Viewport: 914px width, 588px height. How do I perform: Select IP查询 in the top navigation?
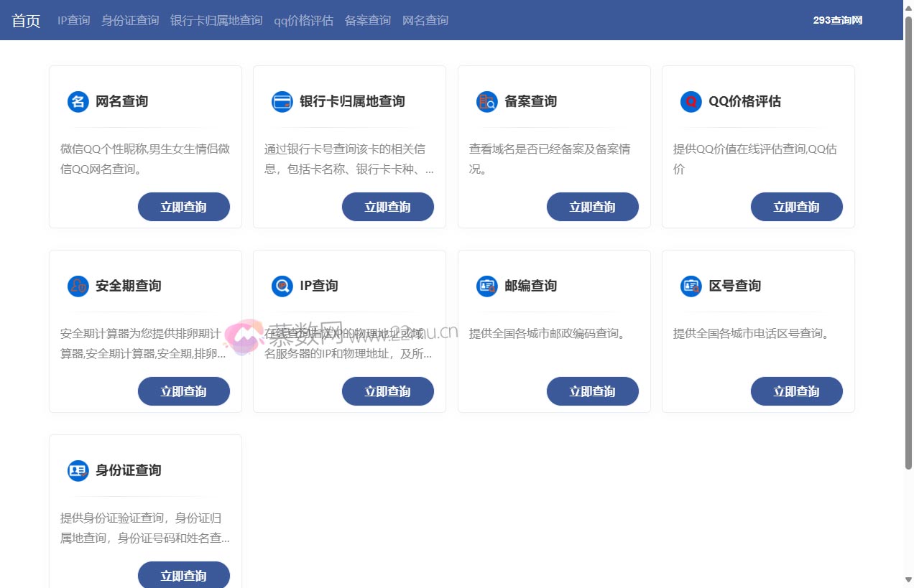[73, 21]
